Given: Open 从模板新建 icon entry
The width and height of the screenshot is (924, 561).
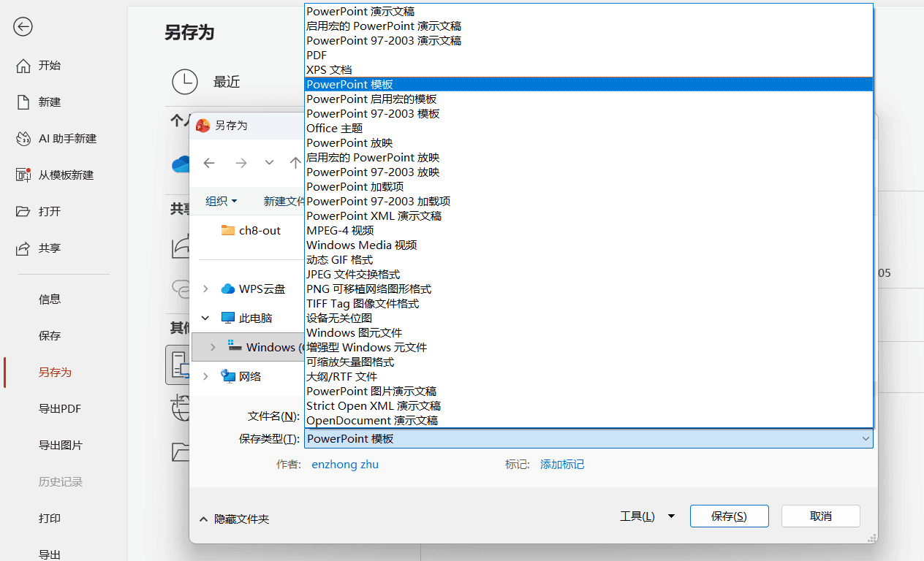Looking at the screenshot, I should [x=23, y=175].
